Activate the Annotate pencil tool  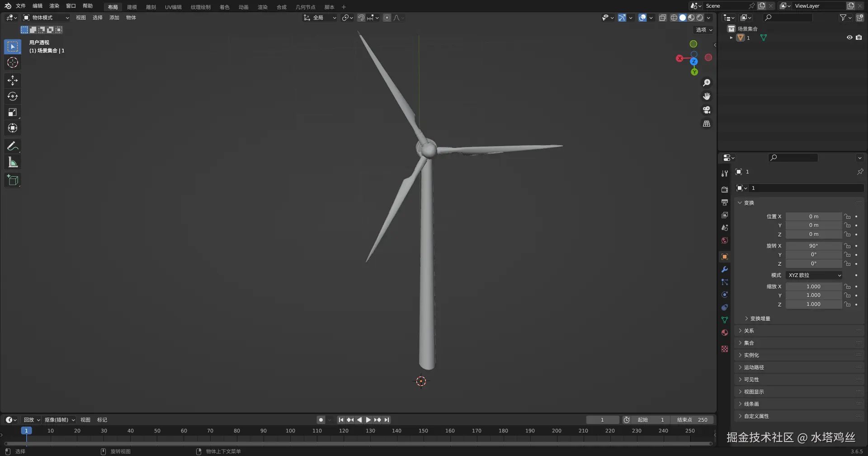pyautogui.click(x=13, y=146)
